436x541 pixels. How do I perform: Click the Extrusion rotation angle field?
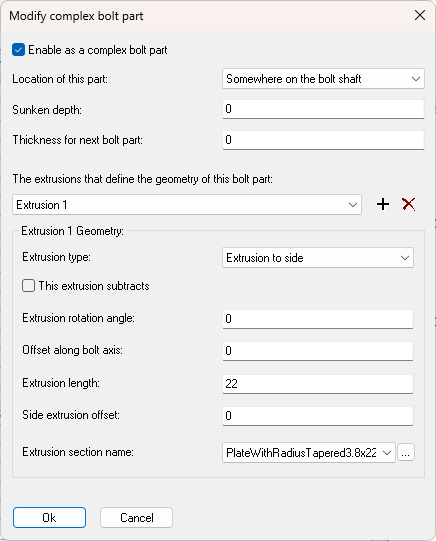[318, 319]
